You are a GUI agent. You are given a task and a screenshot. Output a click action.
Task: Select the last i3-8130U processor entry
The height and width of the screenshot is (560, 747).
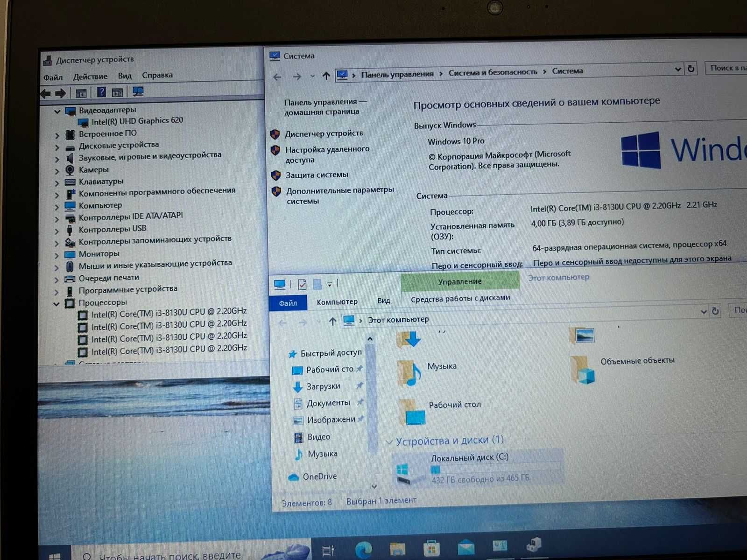(x=169, y=349)
